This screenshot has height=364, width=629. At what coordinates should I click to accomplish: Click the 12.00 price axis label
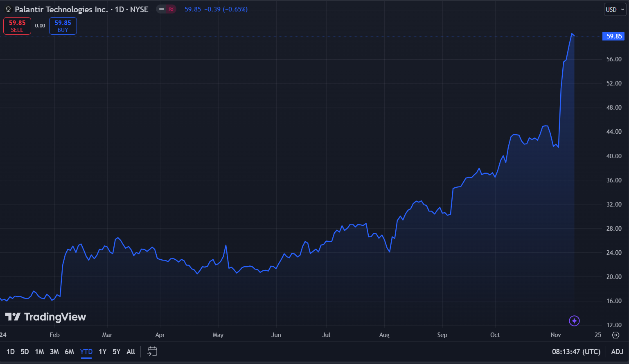click(x=614, y=325)
